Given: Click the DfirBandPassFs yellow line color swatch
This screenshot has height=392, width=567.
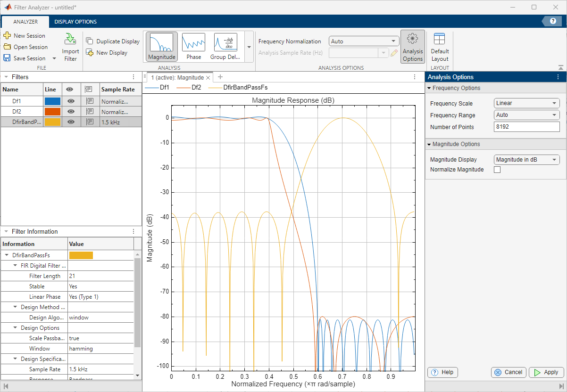Looking at the screenshot, I should (x=52, y=122).
